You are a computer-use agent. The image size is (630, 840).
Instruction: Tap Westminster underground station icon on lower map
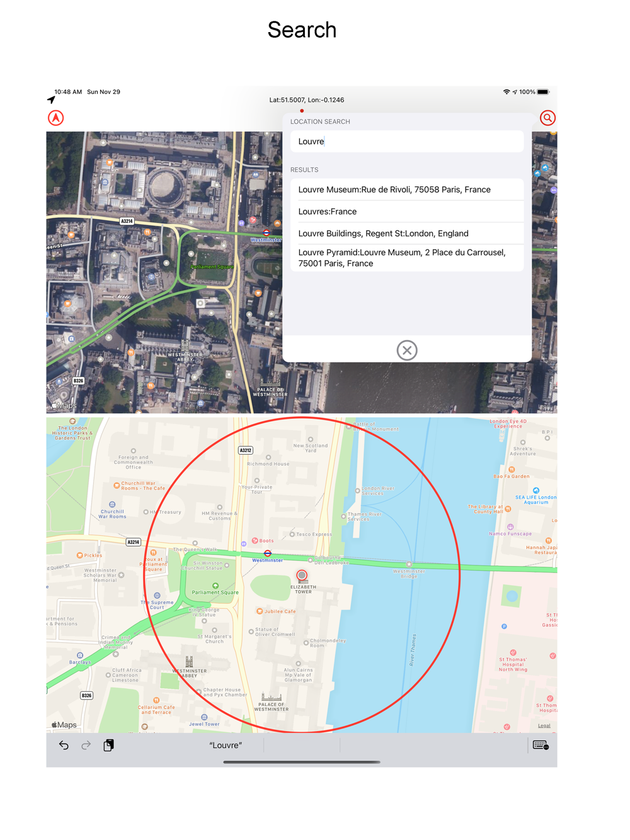coord(268,553)
